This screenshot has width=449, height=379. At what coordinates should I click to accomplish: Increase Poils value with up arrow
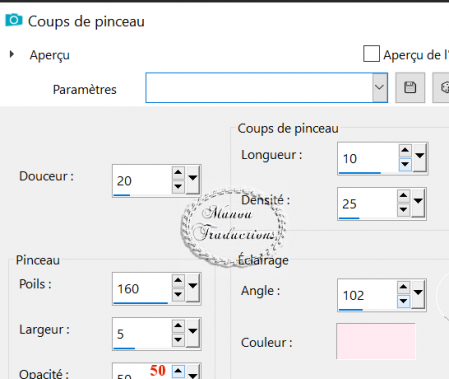(178, 281)
